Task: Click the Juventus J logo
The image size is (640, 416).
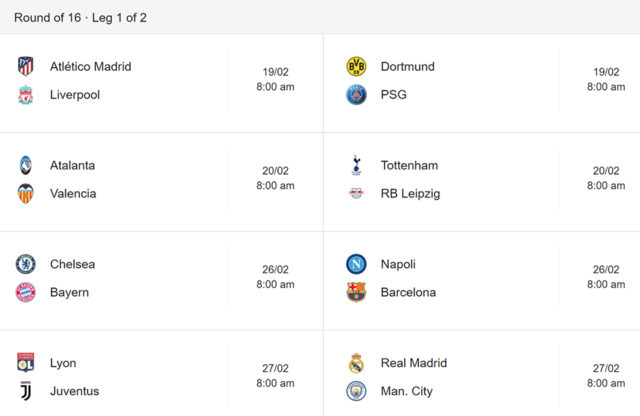Action: pyautogui.click(x=25, y=391)
